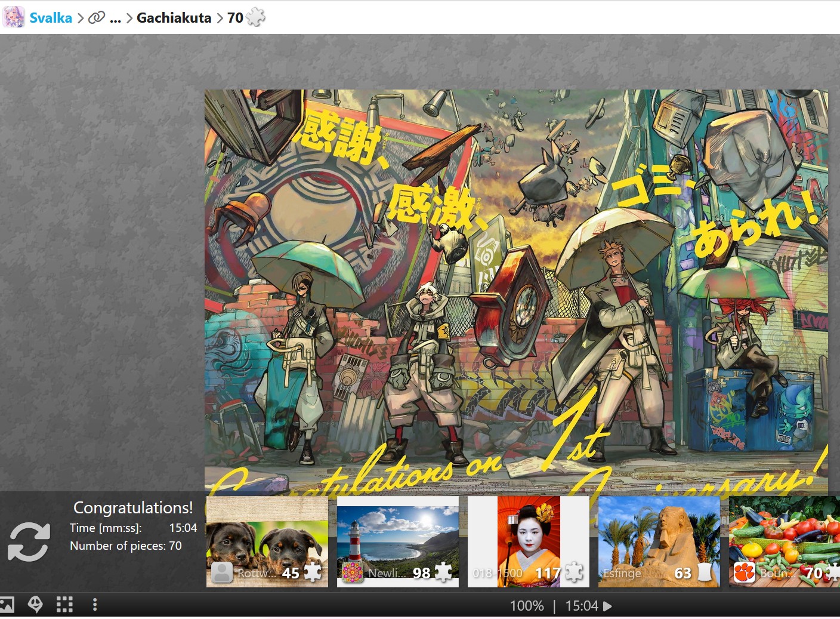This screenshot has width=840, height=619.
Task: Open the Newli... lighthouse puzzle thumbnail
Action: tap(398, 541)
